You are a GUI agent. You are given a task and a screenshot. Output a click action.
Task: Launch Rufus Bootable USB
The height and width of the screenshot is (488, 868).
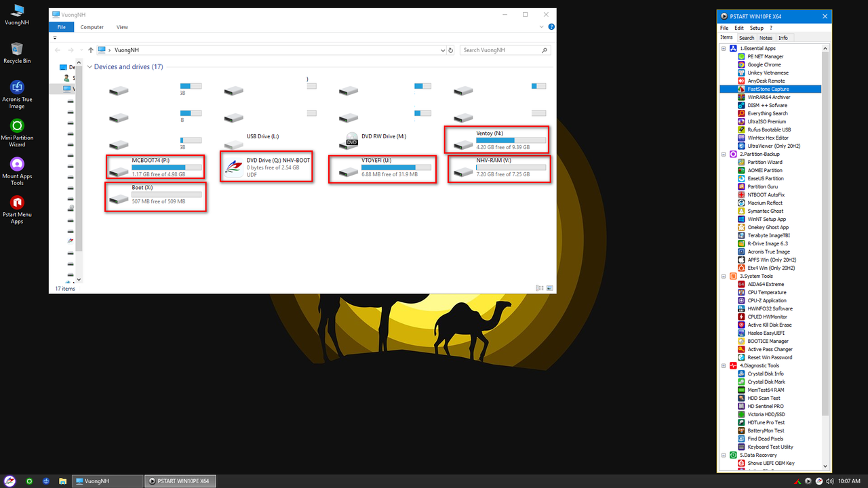769,129
